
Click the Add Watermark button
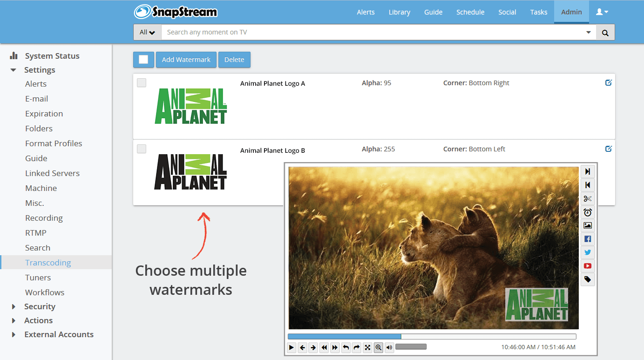[x=186, y=60]
